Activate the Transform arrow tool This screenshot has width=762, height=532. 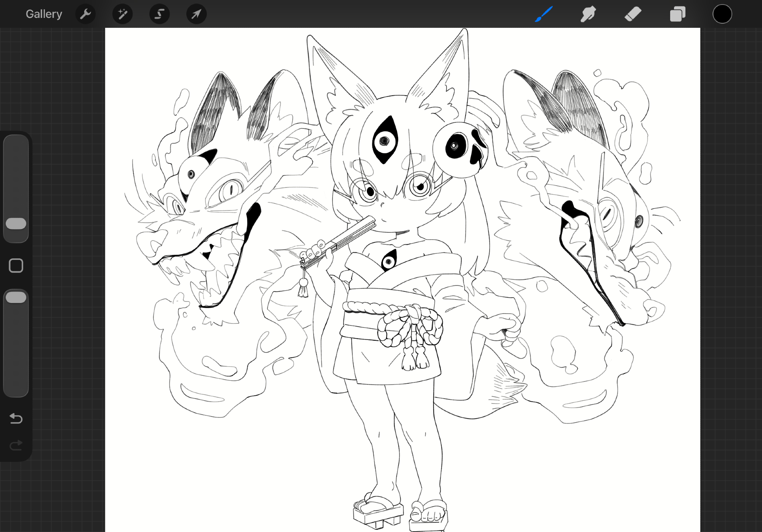click(196, 14)
